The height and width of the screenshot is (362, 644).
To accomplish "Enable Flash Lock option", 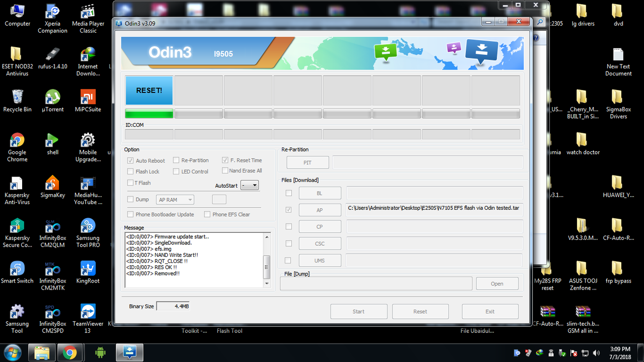I will coord(131,171).
